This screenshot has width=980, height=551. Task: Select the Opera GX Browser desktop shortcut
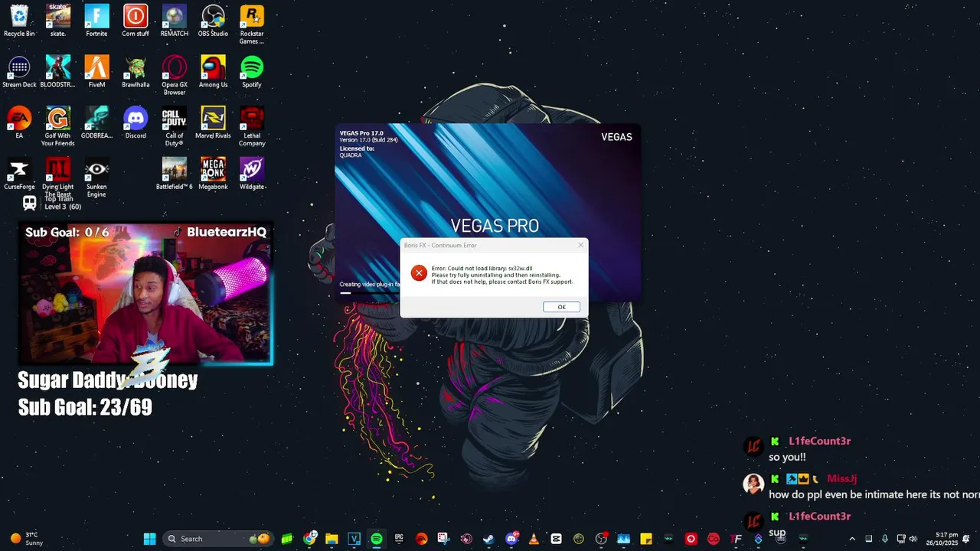coord(175,76)
